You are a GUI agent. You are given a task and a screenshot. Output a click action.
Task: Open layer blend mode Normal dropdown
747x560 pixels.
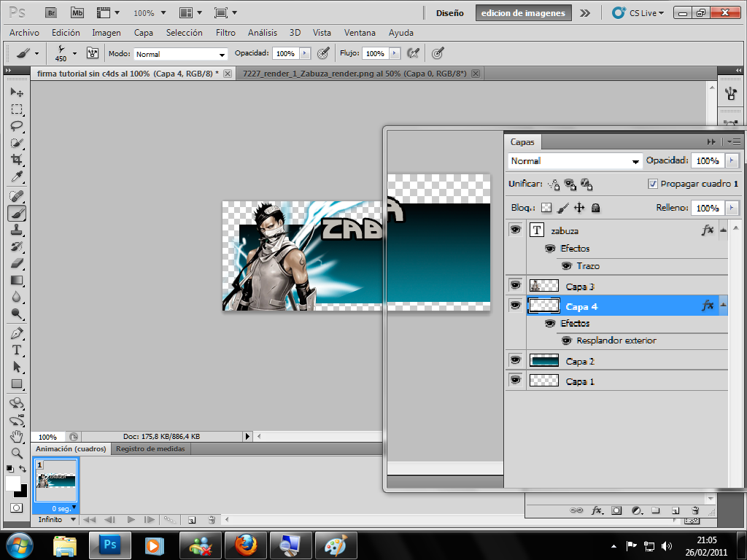(575, 161)
